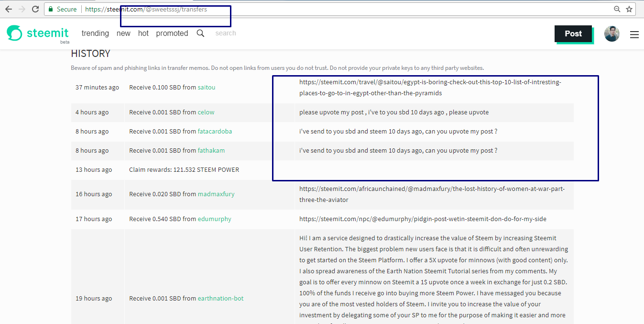The width and height of the screenshot is (644, 324).
Task: Click fathakam's upvote request memo
Action: 398,150
